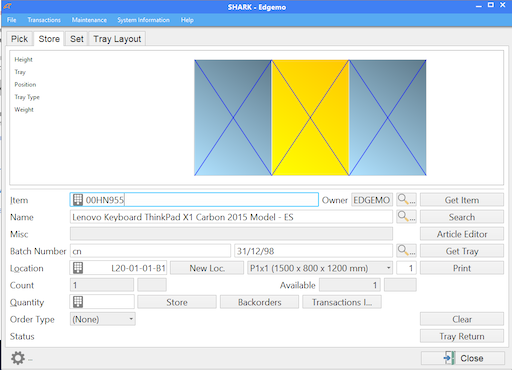Click the Store button beside Quantity
This screenshot has height=370, width=512.
tap(177, 302)
